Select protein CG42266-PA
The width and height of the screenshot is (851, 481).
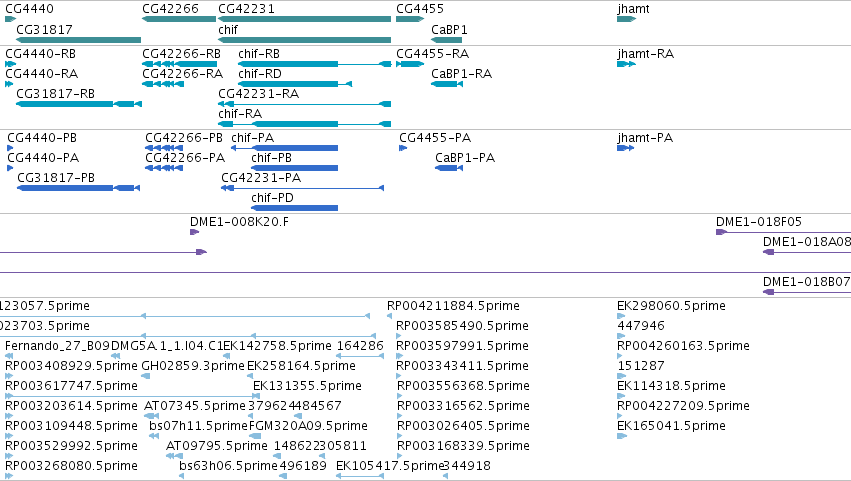pyautogui.click(x=185, y=157)
